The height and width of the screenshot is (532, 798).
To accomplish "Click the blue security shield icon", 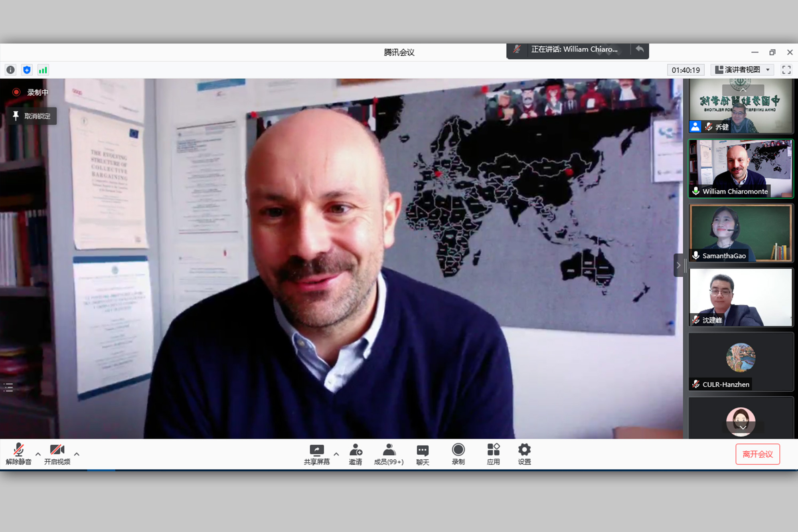I will coord(27,70).
